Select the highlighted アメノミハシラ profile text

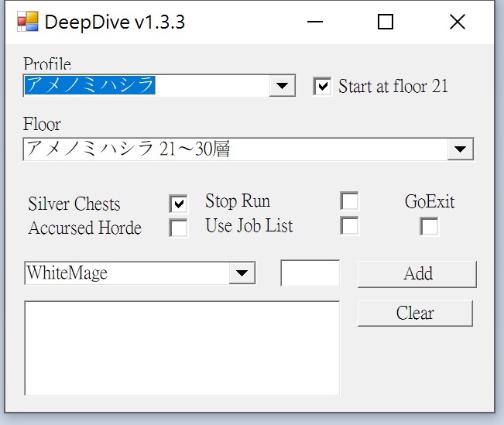click(x=90, y=85)
